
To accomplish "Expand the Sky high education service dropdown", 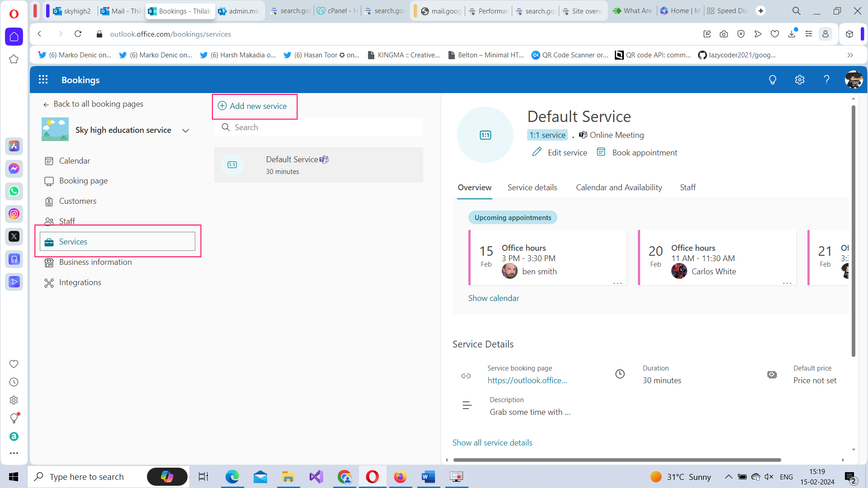I will coord(185,130).
